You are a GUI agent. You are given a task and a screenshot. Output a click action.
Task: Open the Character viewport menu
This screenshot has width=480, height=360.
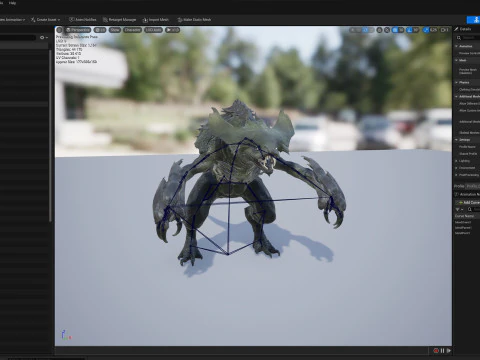(132, 30)
